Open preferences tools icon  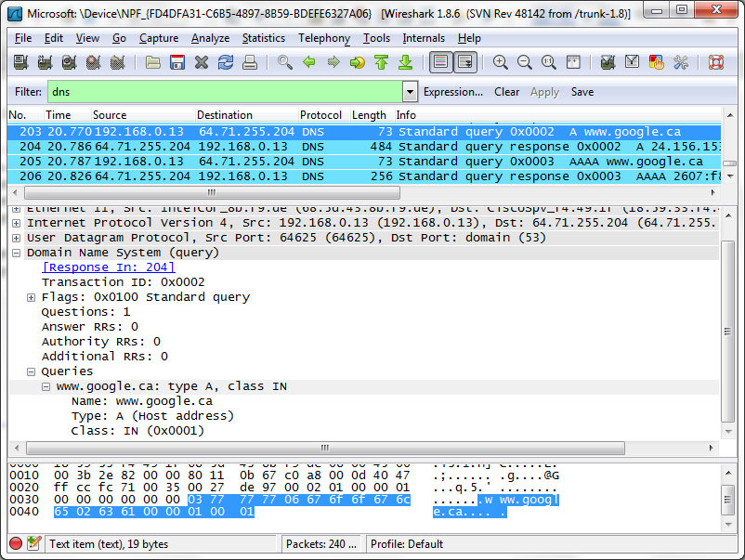[680, 62]
